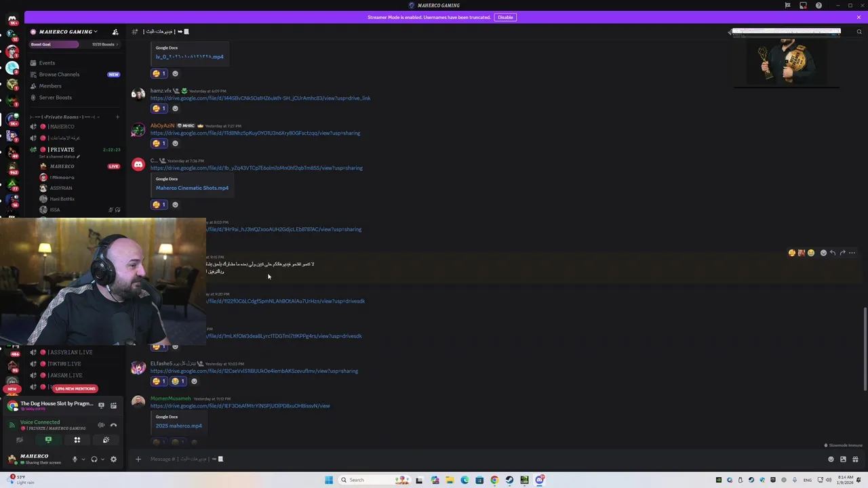Open the sticker/GIF picker icon
Image resolution: width=868 pixels, height=488 pixels.
pos(843,459)
